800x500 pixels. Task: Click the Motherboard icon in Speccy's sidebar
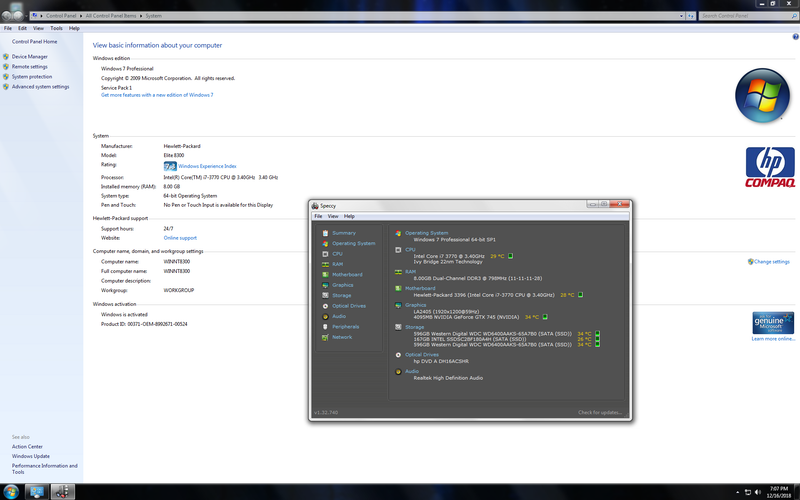point(325,274)
